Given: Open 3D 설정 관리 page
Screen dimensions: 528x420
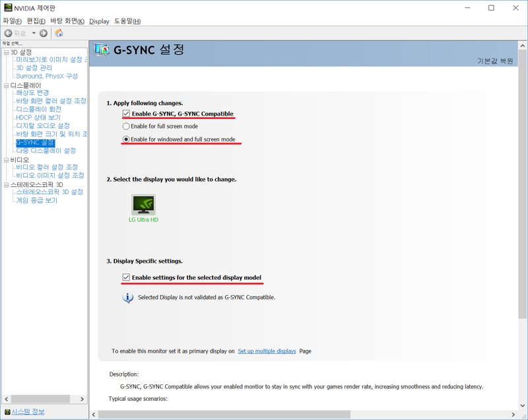Looking at the screenshot, I should pos(34,68).
